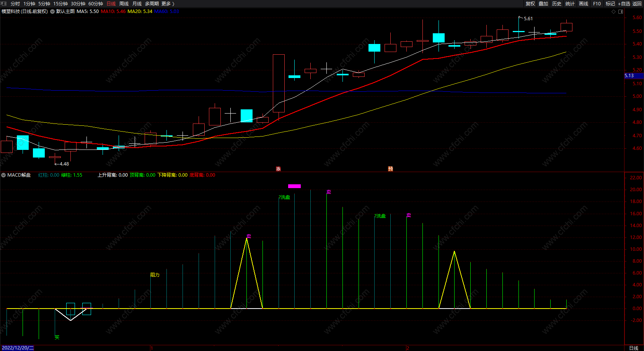
Task: Click the MA20: 5.34 value
Action: pos(140,11)
